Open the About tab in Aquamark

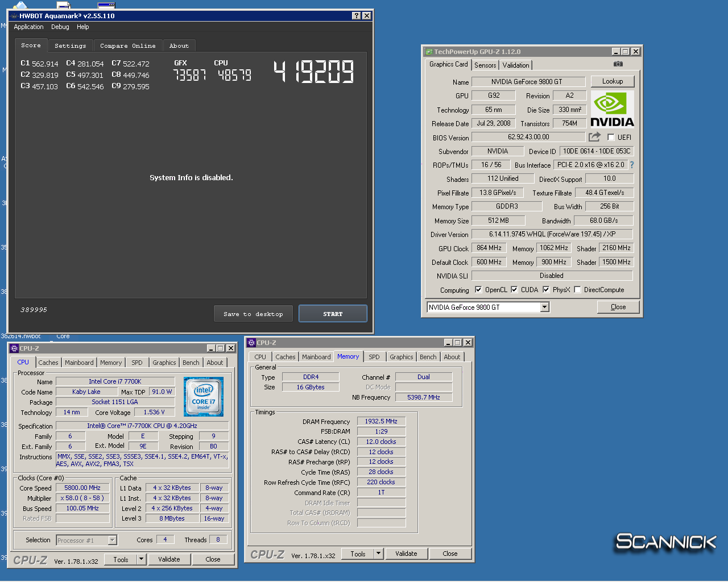tap(179, 46)
